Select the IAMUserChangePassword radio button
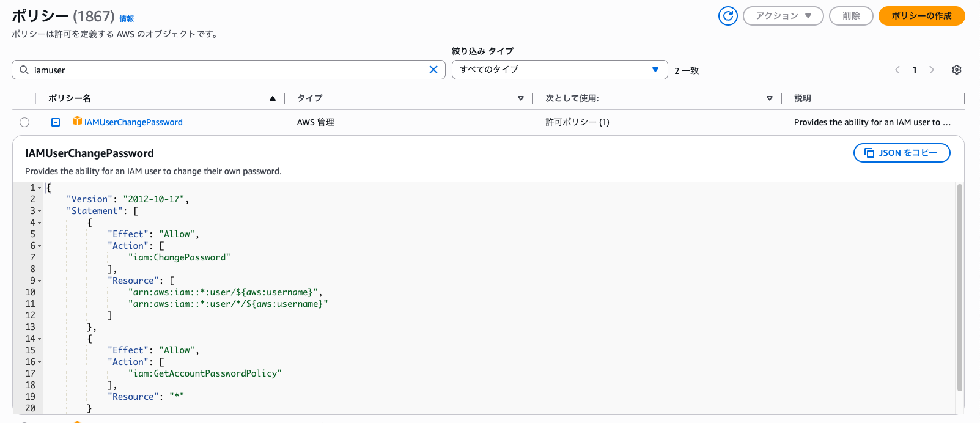 pyautogui.click(x=24, y=122)
